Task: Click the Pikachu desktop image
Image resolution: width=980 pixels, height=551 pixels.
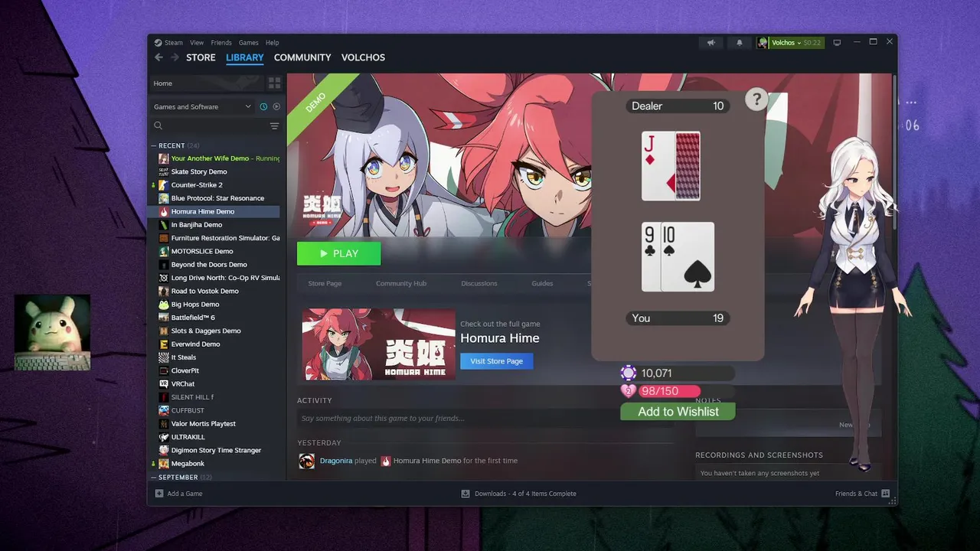Action: 52,333
